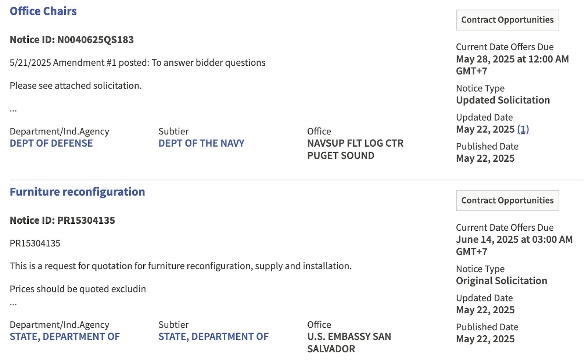This screenshot has width=588, height=364.
Task: Select the DEPT OF DEFENSE agency link
Action: [x=51, y=143]
